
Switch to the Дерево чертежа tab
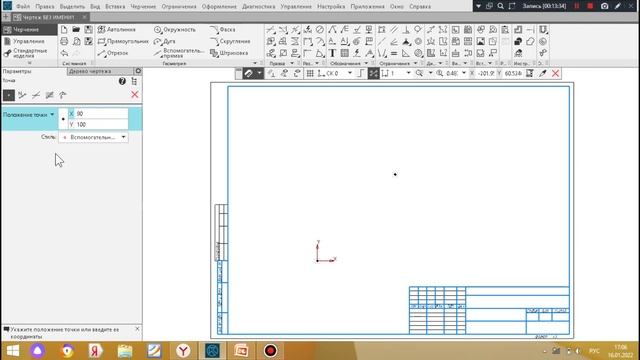101,71
